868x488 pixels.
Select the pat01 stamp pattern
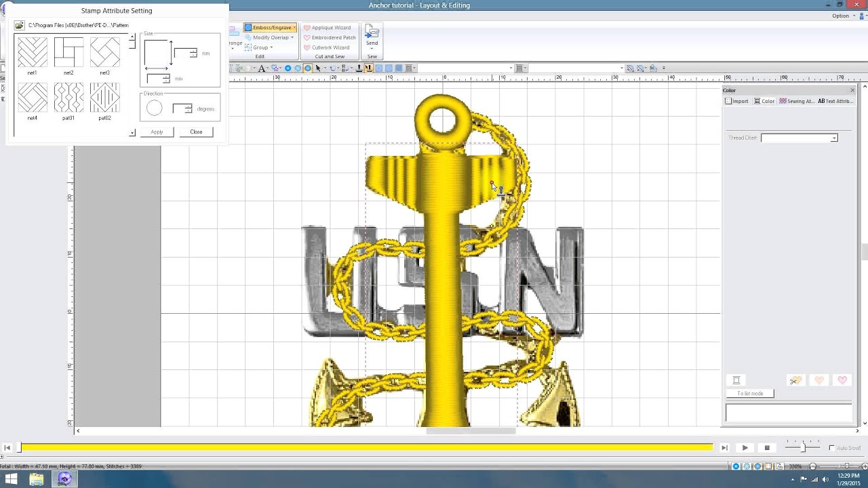point(68,98)
